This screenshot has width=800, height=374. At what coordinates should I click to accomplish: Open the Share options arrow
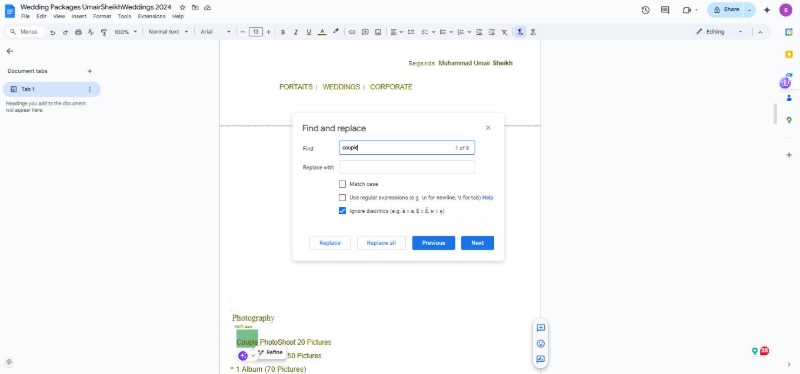click(749, 10)
